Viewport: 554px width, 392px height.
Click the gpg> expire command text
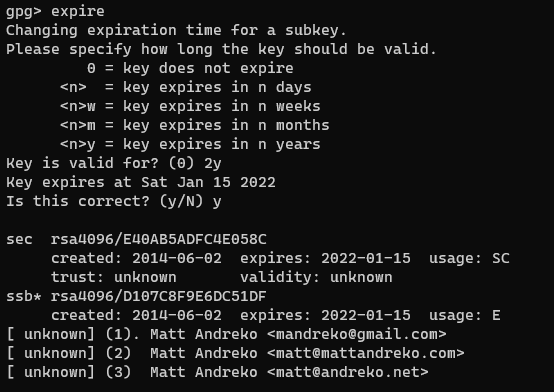click(55, 12)
